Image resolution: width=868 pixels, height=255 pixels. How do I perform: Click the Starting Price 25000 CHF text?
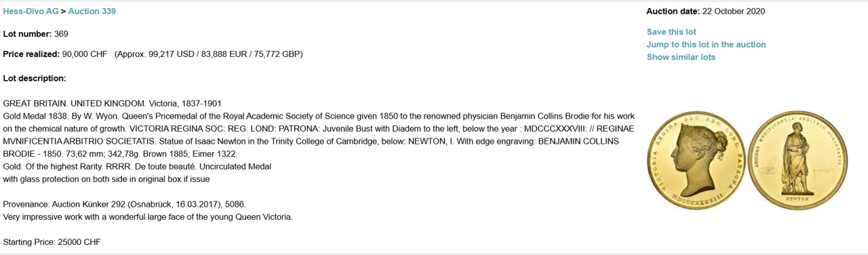(52, 242)
